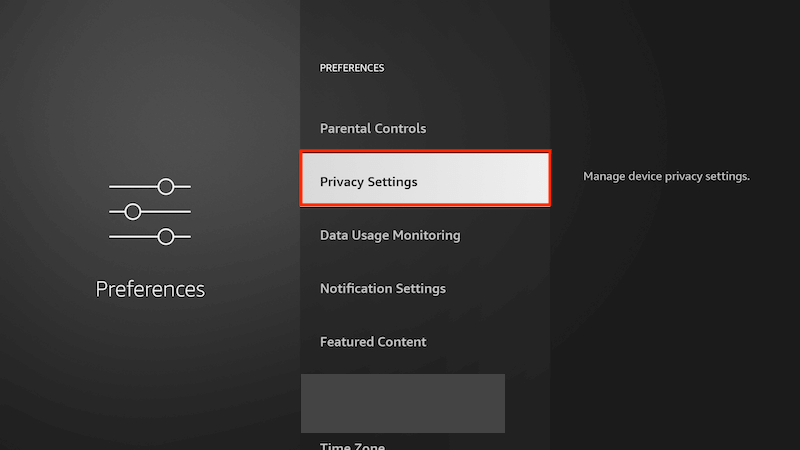Click the large Preferences title text
Image resolution: width=800 pixels, height=450 pixels.
click(150, 290)
